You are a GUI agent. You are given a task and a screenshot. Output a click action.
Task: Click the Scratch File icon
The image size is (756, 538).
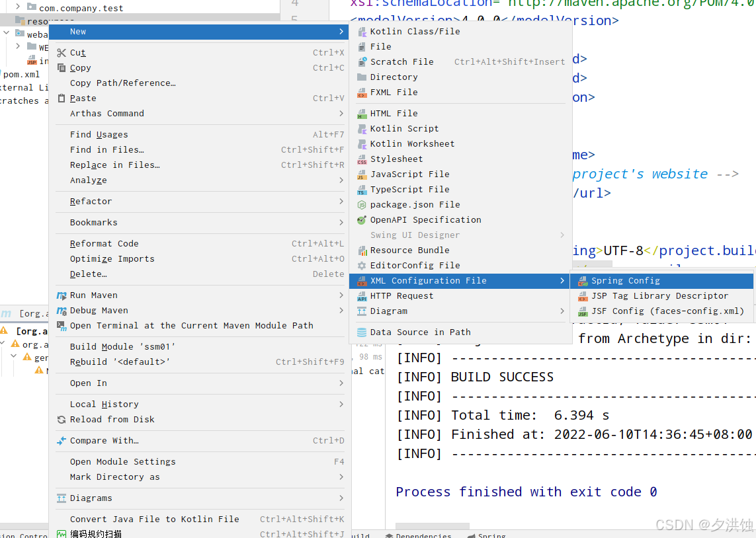pyautogui.click(x=362, y=62)
